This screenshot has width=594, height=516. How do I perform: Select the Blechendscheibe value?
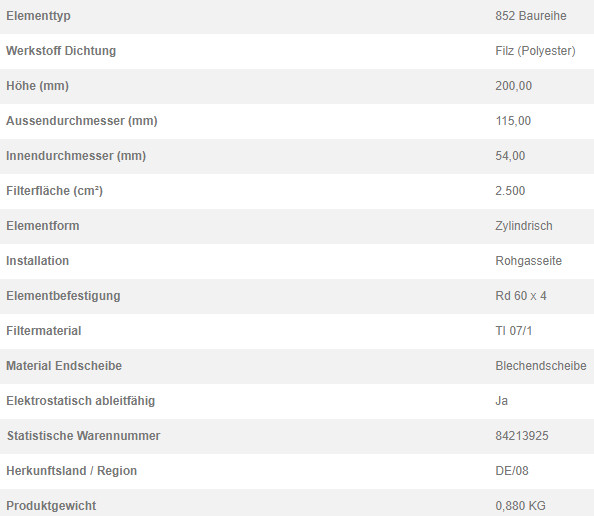pos(541,366)
